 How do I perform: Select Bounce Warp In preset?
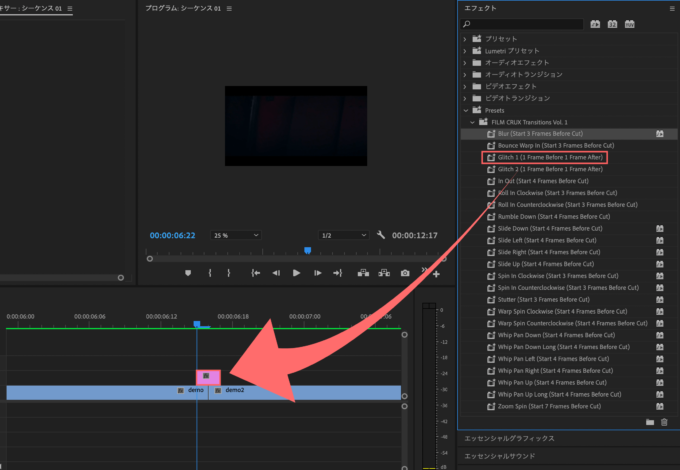pyautogui.click(x=556, y=145)
